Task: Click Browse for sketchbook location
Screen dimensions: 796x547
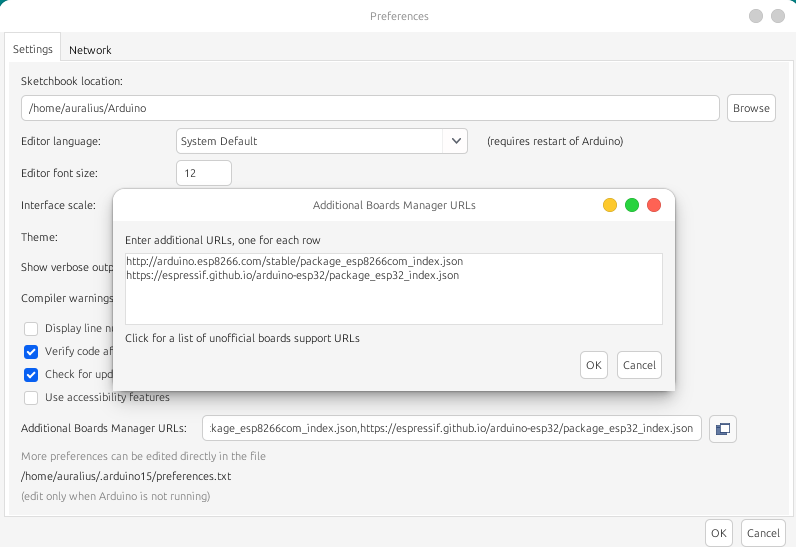Action: click(750, 108)
